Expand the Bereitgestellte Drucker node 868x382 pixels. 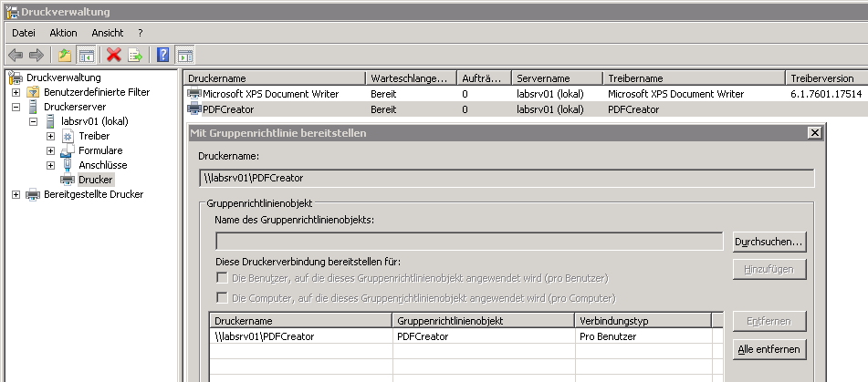16,194
